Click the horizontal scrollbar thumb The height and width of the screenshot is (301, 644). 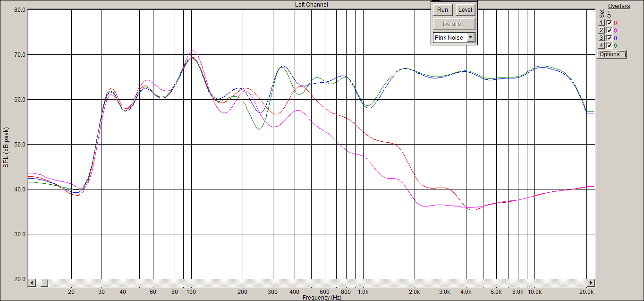(x=44, y=283)
